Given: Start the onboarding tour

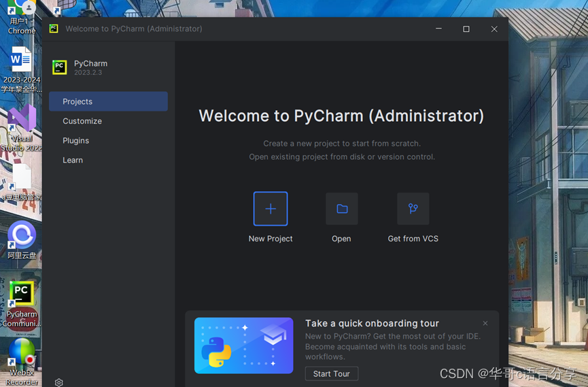Looking at the screenshot, I should click(x=332, y=374).
